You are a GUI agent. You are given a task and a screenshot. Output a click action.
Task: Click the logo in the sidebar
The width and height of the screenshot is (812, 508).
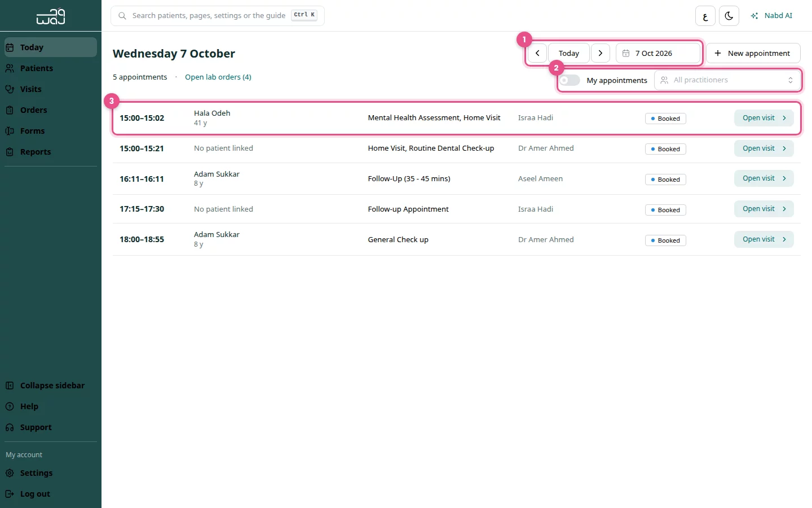[51, 16]
